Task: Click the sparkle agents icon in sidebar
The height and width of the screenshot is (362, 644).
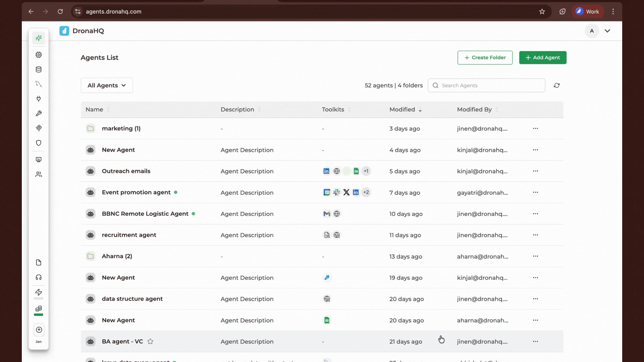Action: pos(39,38)
